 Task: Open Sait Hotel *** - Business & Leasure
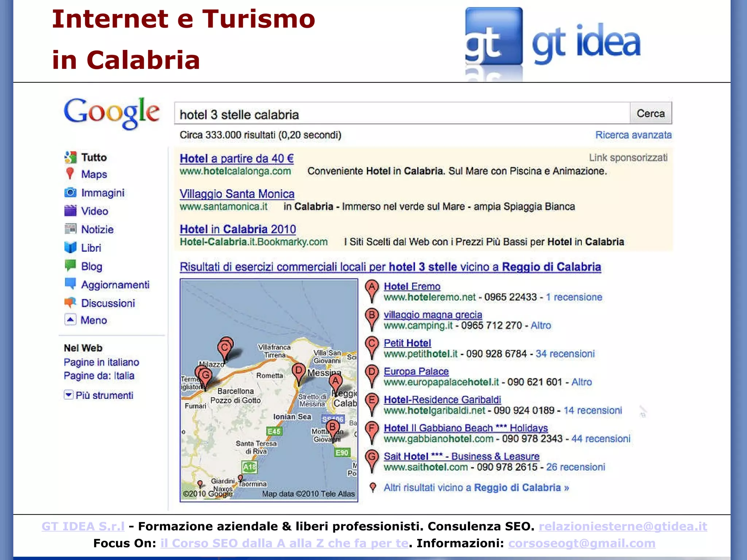pyautogui.click(x=461, y=456)
